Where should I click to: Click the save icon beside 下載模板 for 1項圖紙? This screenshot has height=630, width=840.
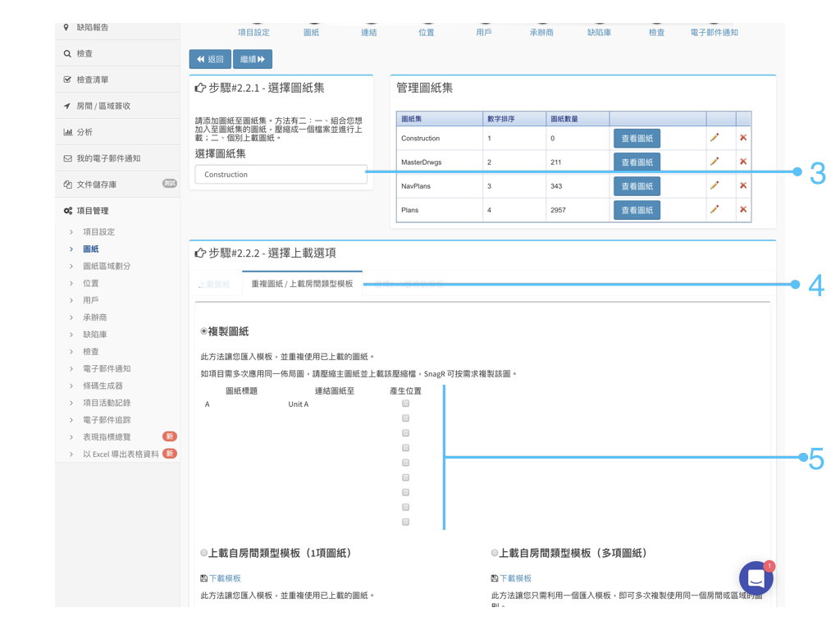203,578
